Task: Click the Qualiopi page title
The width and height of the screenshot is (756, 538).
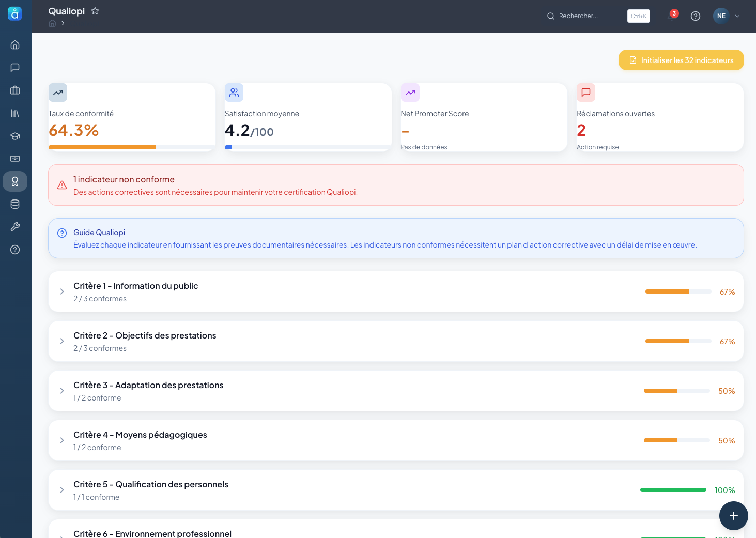Action: click(x=67, y=11)
